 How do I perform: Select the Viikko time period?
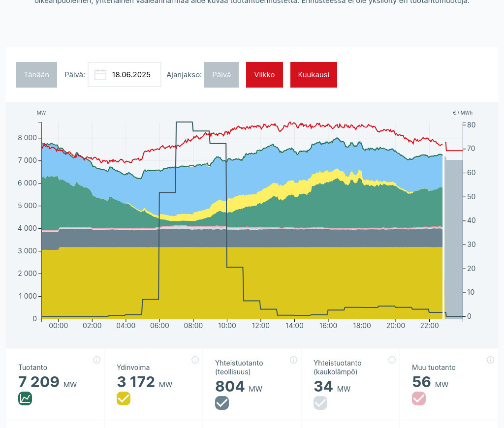(264, 75)
